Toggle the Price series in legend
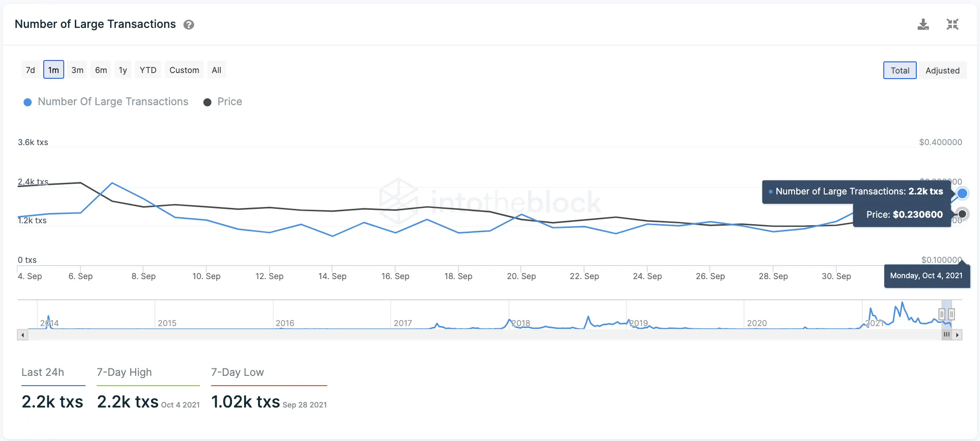The width and height of the screenshot is (980, 441). coord(223,102)
